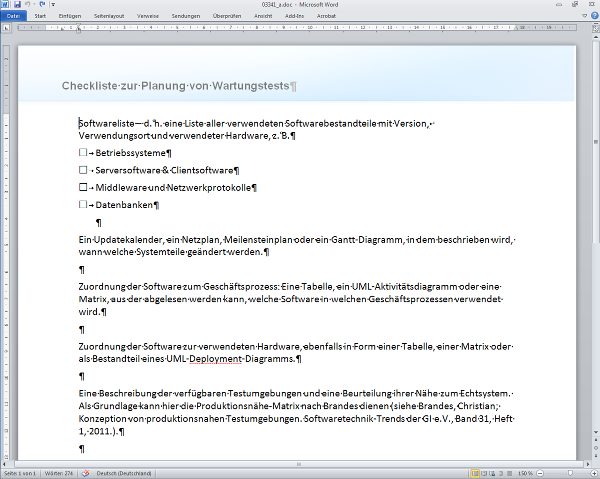Click the Save icon in quick access toolbar

(18, 5)
